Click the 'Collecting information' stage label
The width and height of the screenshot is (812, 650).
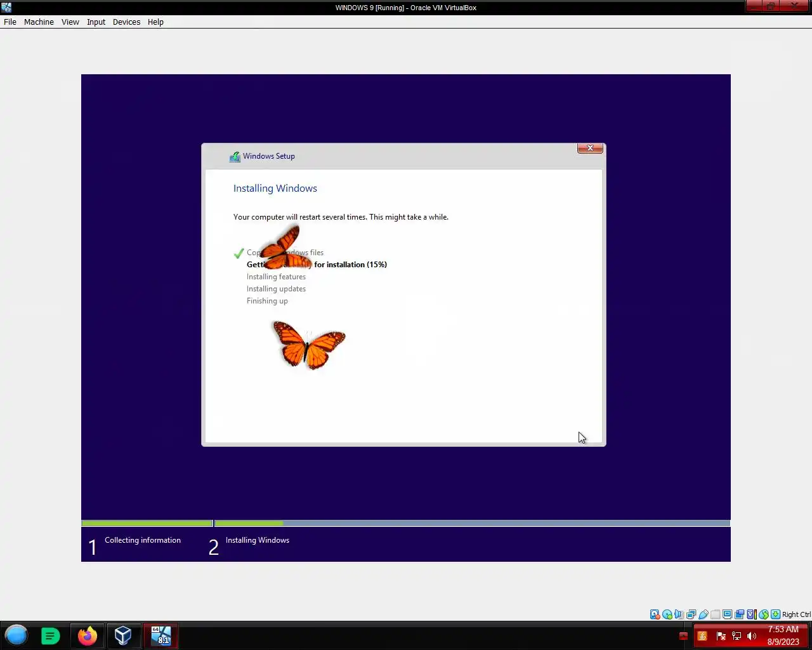point(143,540)
